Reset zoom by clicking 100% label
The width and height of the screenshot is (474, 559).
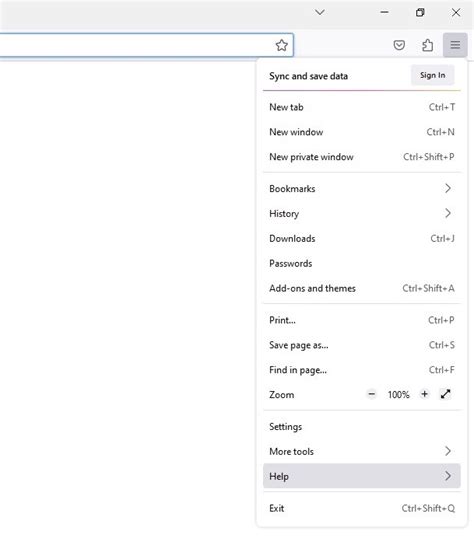tap(398, 395)
